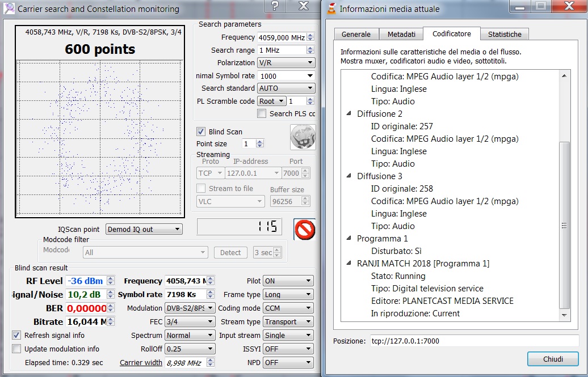
Task: Decrease Search range with spinner down arrow
Action: 310,53
